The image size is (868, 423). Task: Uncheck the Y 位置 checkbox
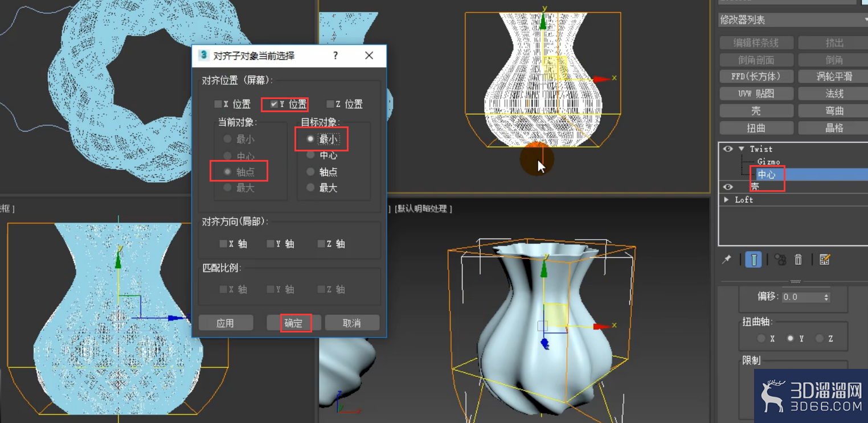274,104
